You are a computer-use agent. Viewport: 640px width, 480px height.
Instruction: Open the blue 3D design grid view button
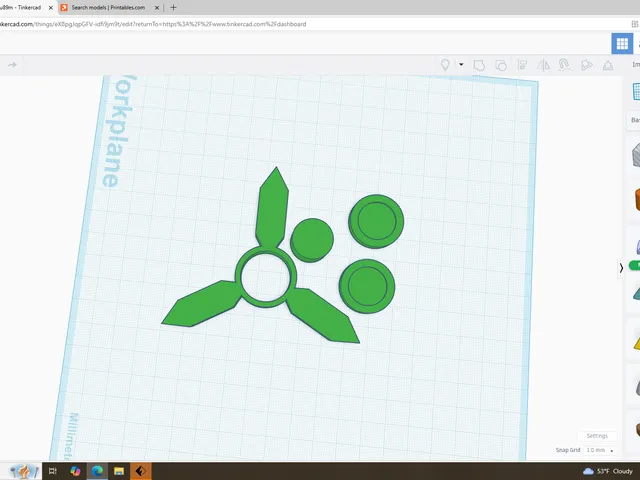[622, 43]
